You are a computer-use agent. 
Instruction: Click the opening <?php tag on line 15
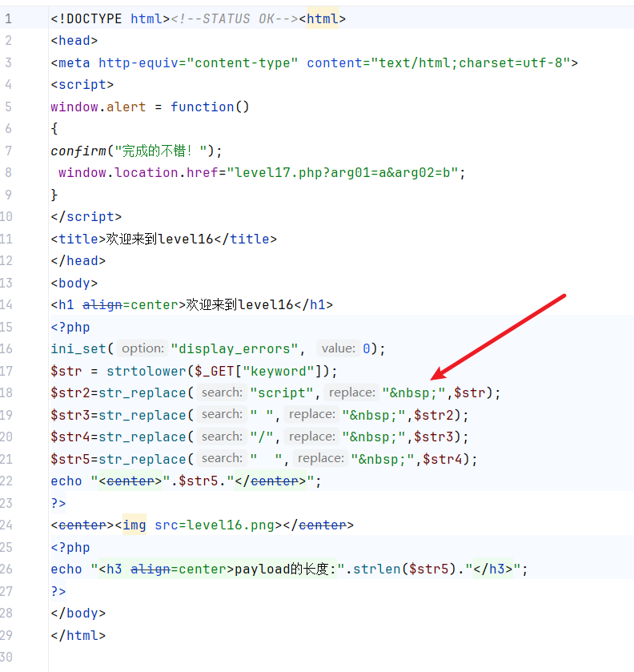(x=70, y=327)
